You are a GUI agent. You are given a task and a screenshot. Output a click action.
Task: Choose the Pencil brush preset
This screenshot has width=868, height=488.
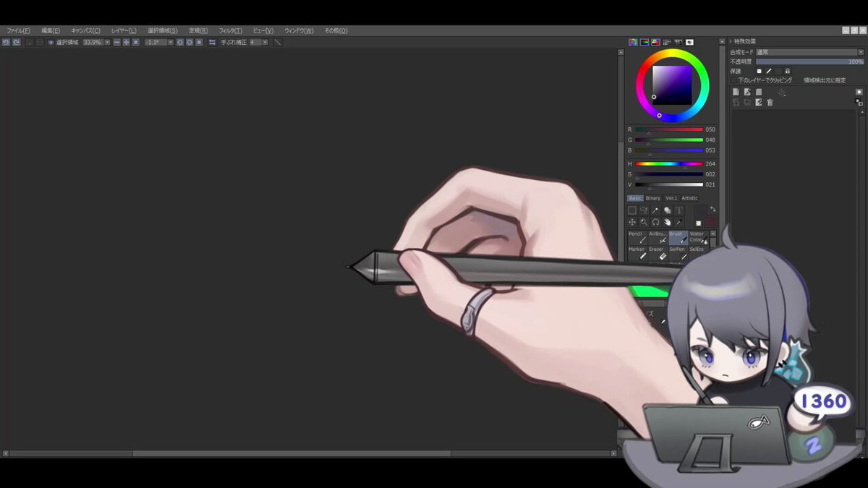[637, 238]
